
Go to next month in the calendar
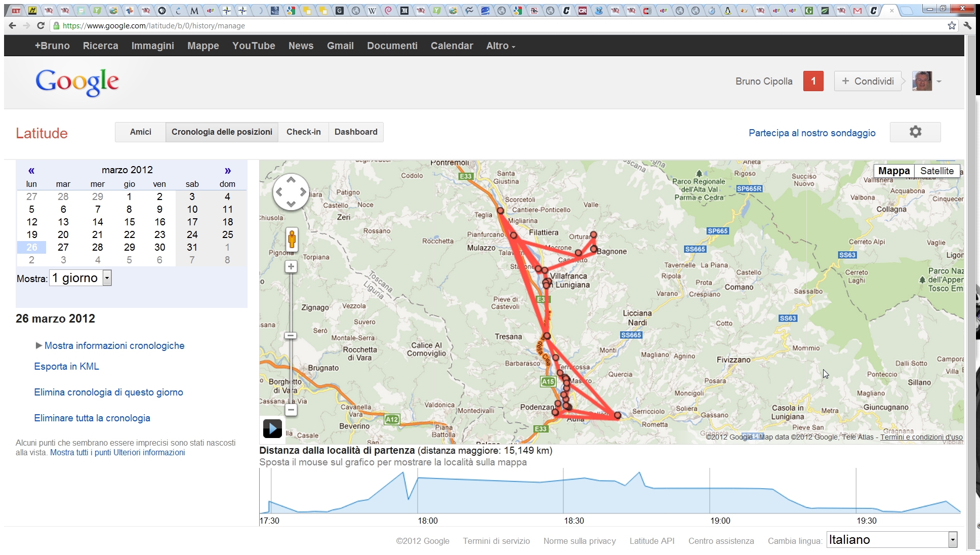click(228, 170)
